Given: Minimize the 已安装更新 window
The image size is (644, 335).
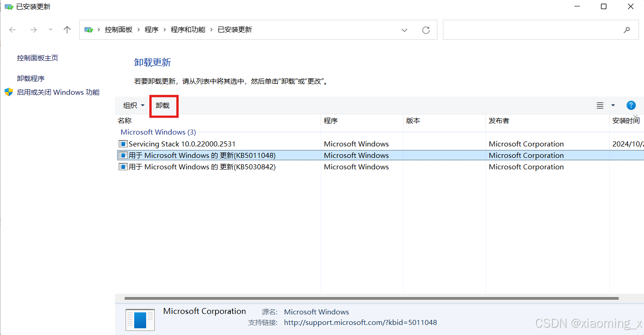Looking at the screenshot, I should point(577,6).
